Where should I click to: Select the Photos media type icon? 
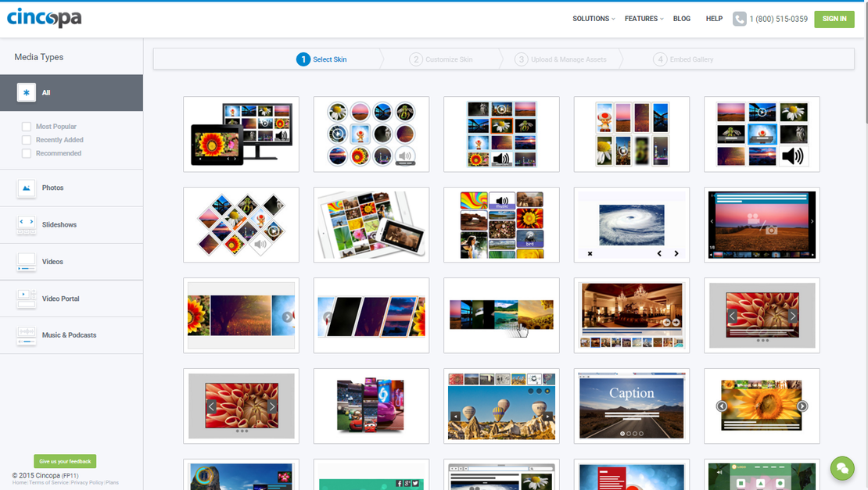26,188
